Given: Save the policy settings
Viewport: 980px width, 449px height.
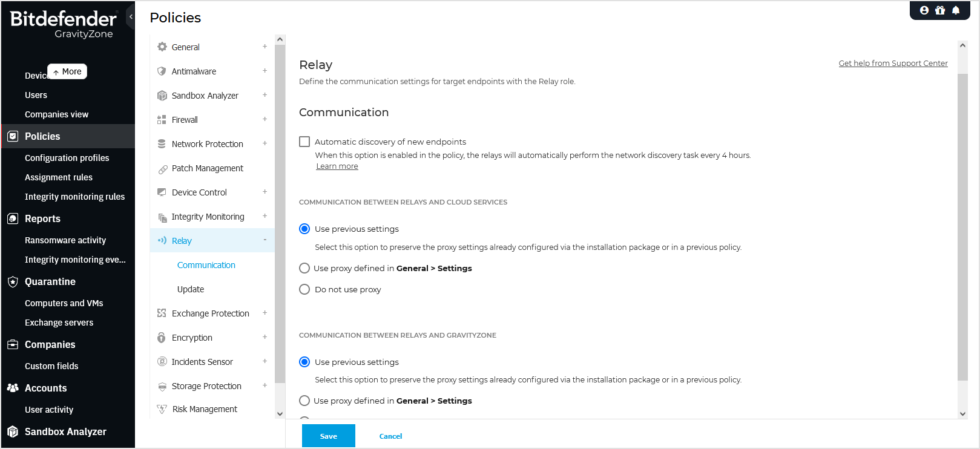Looking at the screenshot, I should 329,436.
